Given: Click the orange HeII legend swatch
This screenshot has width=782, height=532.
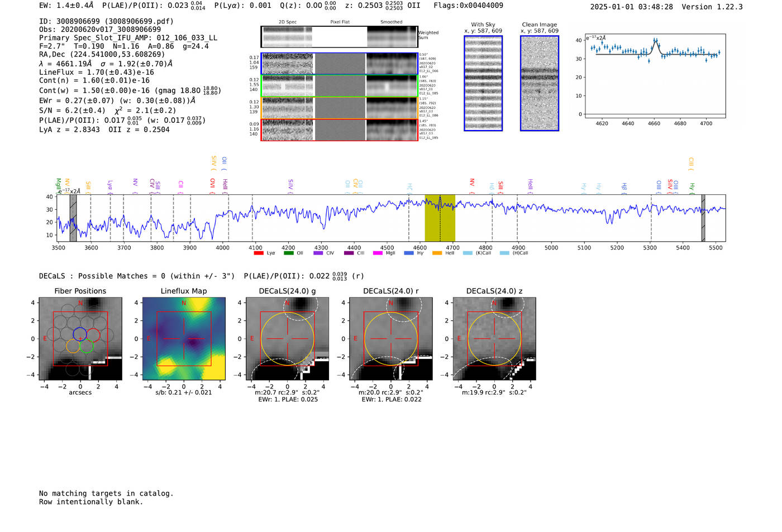Looking at the screenshot, I should point(437,253).
